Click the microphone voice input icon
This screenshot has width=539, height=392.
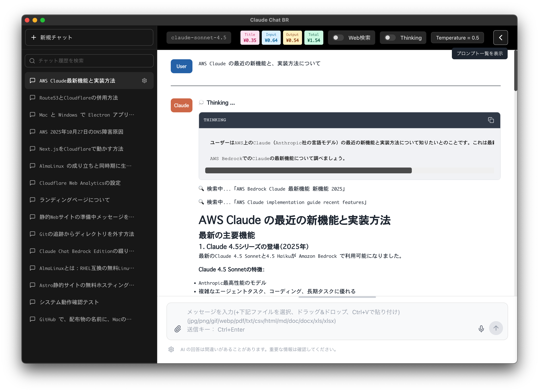481,328
